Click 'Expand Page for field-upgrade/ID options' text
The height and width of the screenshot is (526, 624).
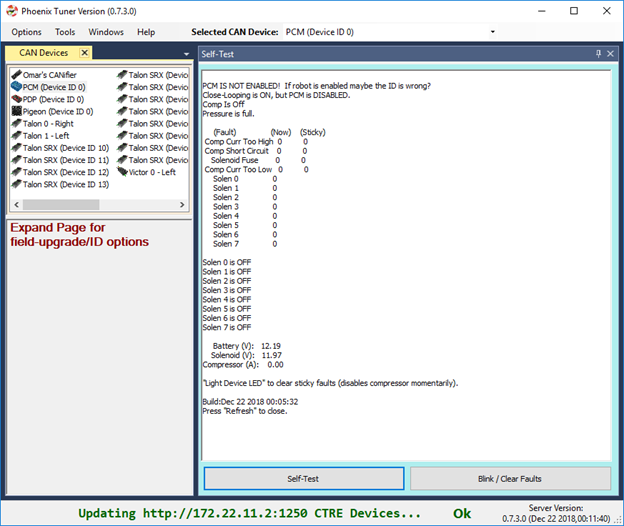(79, 235)
